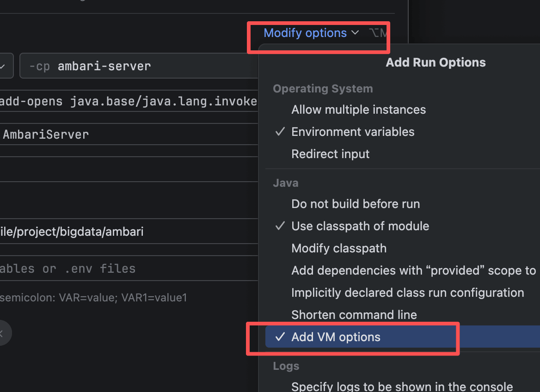The width and height of the screenshot is (540, 392).
Task: Expand the dropdown arrow left of -cp field
Action: [x=4, y=66]
